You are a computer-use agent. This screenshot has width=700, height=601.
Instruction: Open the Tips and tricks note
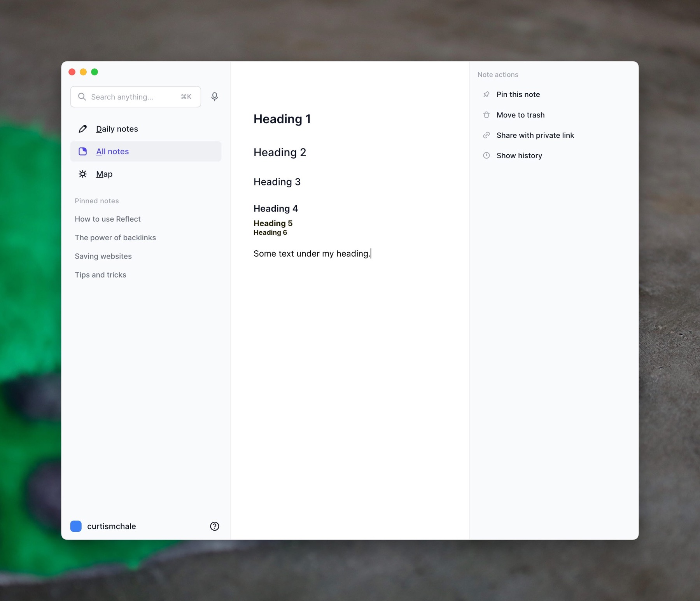(100, 275)
